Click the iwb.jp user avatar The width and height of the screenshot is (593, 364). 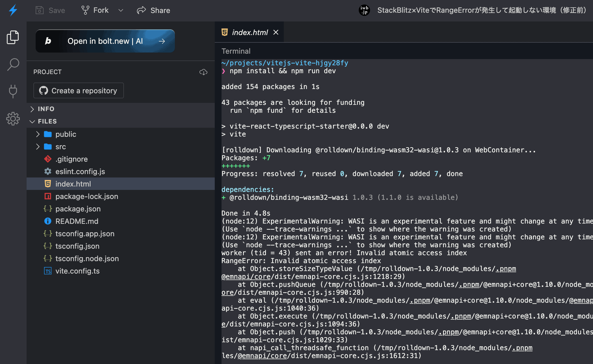(x=364, y=10)
